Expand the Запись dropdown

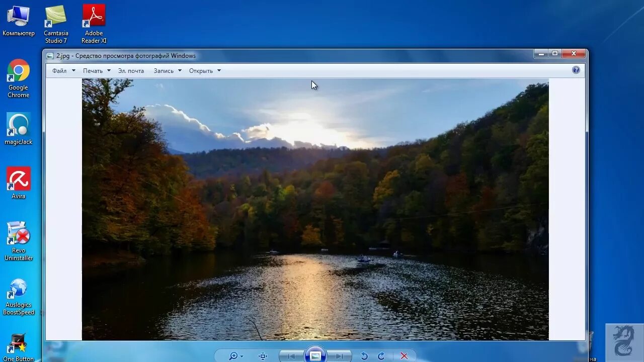tap(168, 71)
